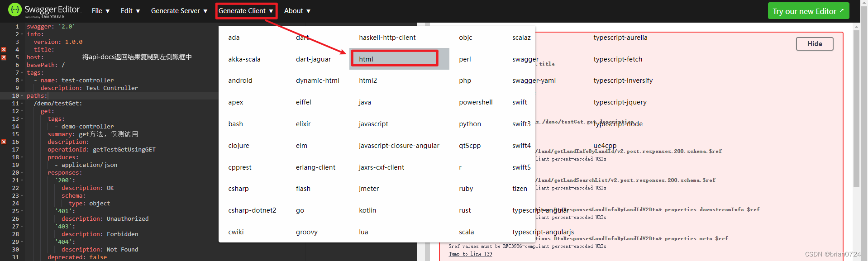
Task: Select php client generator
Action: [x=465, y=81]
